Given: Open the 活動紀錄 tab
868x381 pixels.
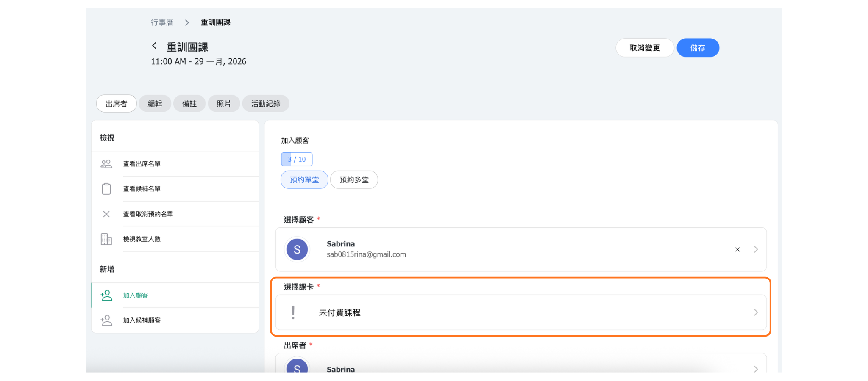Looking at the screenshot, I should (265, 104).
